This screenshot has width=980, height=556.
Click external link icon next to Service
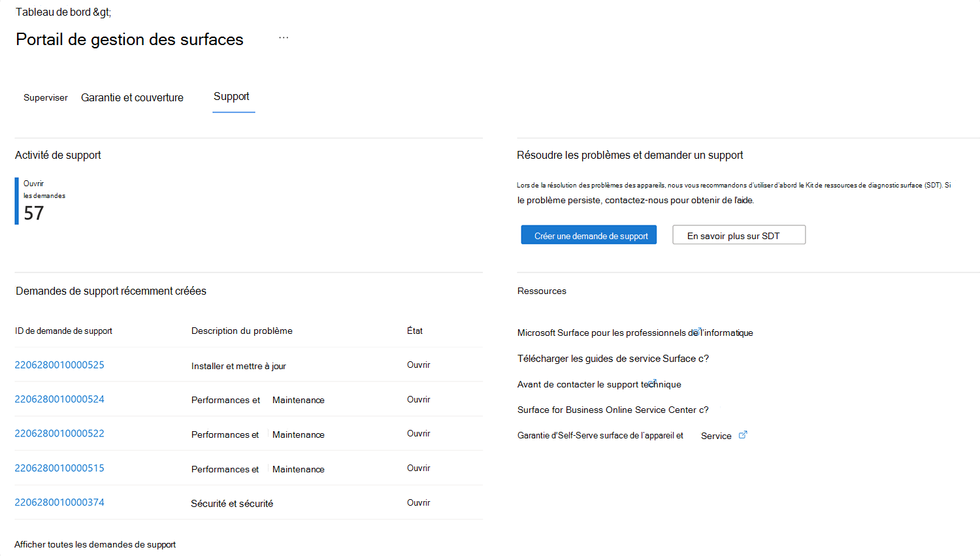742,434
